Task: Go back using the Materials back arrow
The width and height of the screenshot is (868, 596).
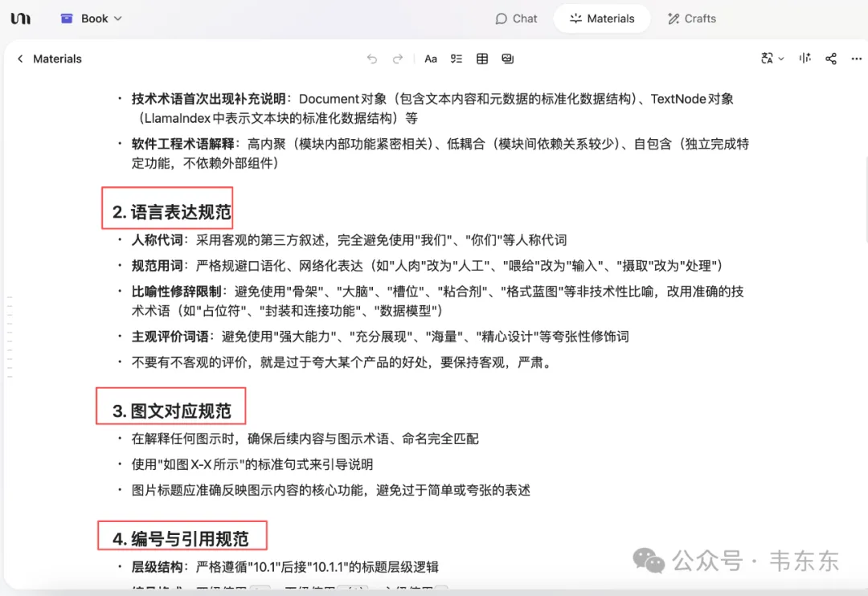Action: click(20, 59)
